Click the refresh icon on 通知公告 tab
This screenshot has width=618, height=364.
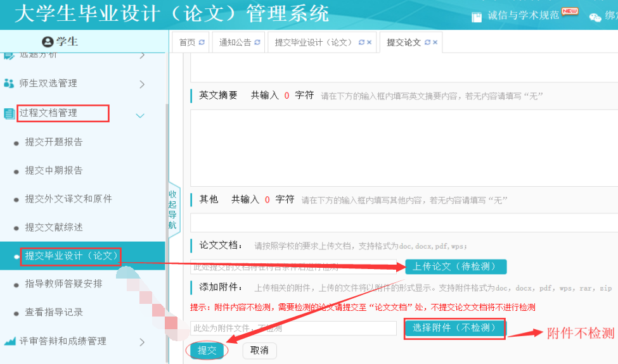(x=257, y=42)
